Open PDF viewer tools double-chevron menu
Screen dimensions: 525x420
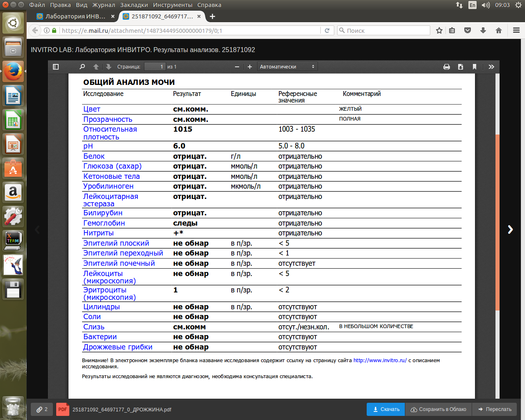tap(491, 67)
